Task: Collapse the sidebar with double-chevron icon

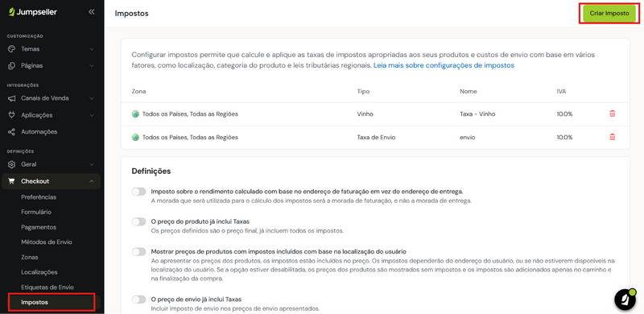Action: (91, 12)
